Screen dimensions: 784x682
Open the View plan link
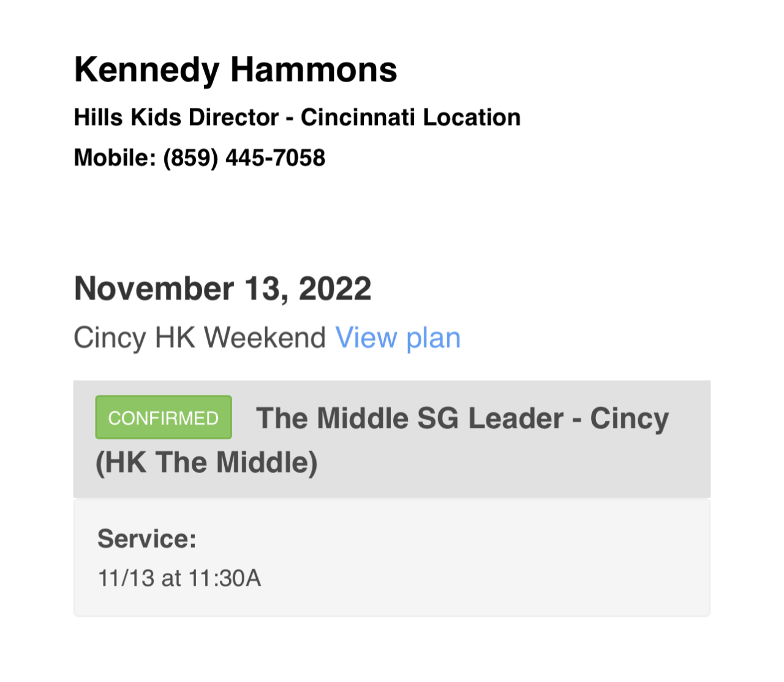pyautogui.click(x=398, y=338)
